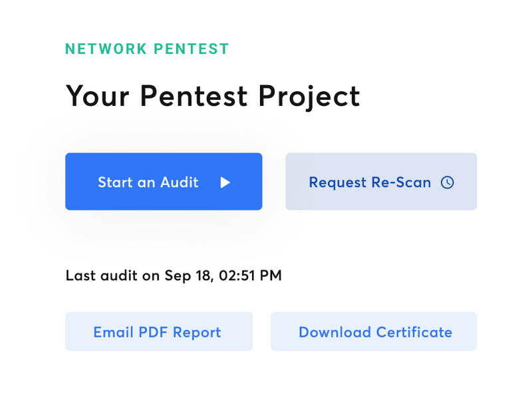Begin a new audit from the blue button
532x404 pixels.
click(164, 182)
